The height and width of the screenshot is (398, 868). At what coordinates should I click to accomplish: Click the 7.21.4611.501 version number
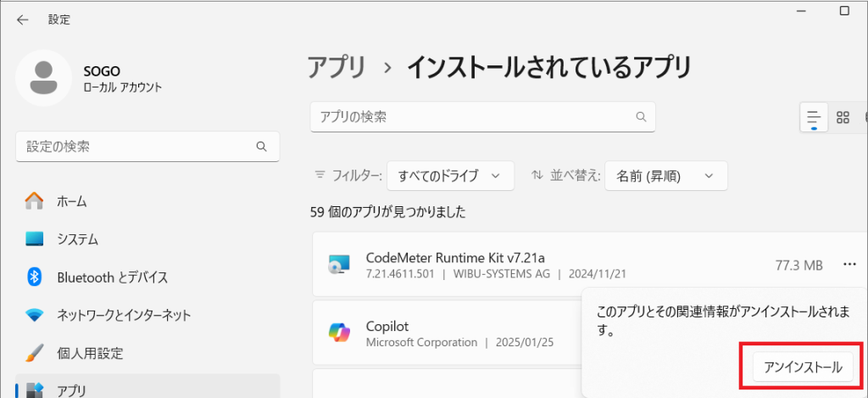click(402, 274)
